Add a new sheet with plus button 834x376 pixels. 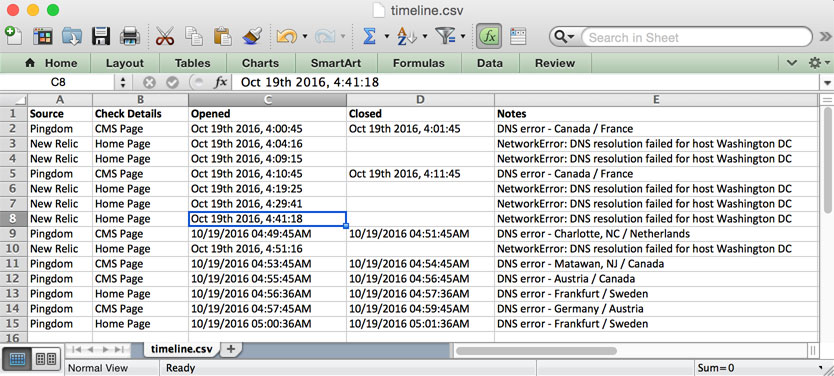pos(230,349)
